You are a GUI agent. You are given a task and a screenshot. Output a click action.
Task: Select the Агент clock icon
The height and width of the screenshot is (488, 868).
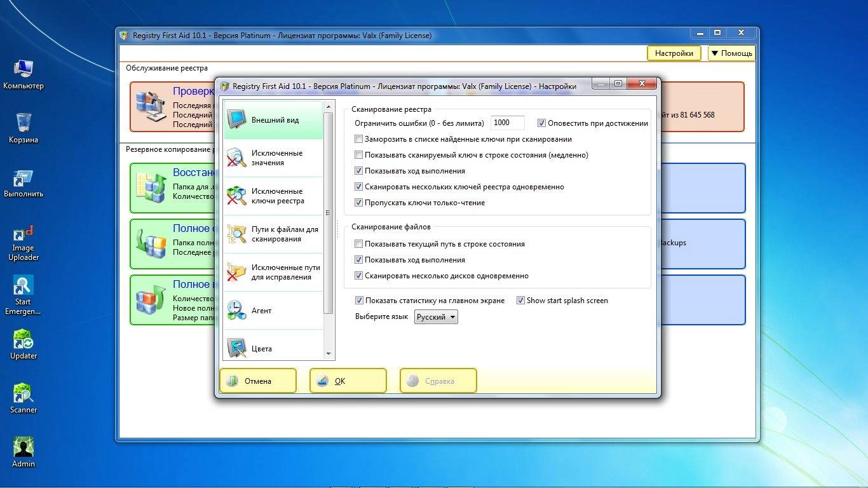click(237, 310)
